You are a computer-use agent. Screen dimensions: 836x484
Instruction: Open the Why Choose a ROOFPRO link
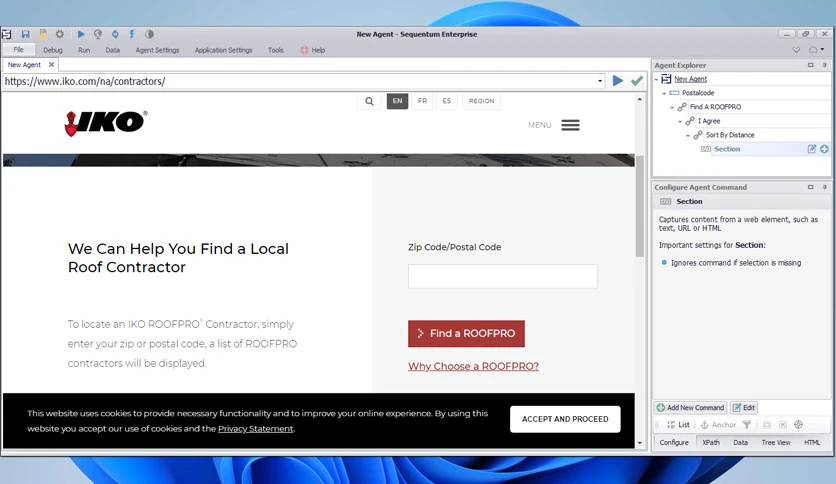473,366
